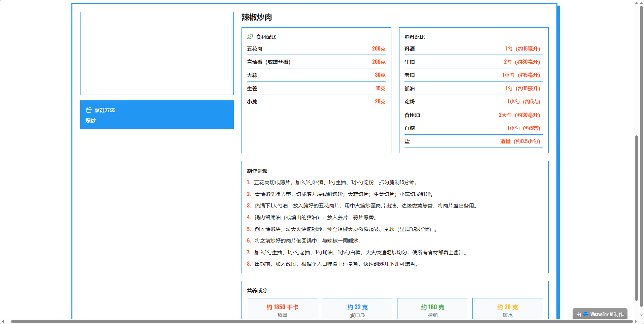
Task: Click the WeaveFox logo icon in the badge
Action: [x=586, y=314]
